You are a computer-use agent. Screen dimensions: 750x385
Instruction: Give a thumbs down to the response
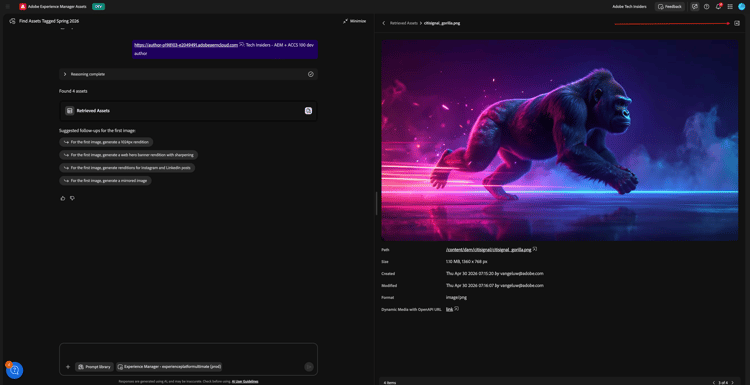[72, 198]
